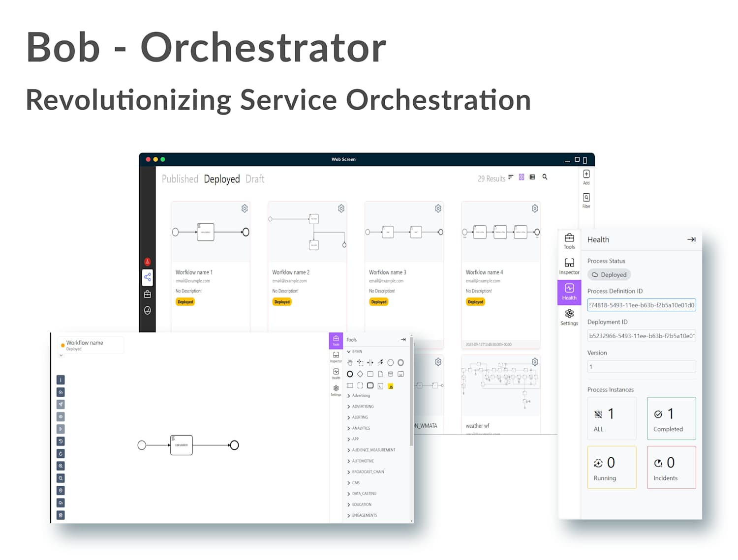Viewport: 738px width, 560px height.
Task: Click the Tools panel vertical scrollbar
Action: [x=411, y=391]
